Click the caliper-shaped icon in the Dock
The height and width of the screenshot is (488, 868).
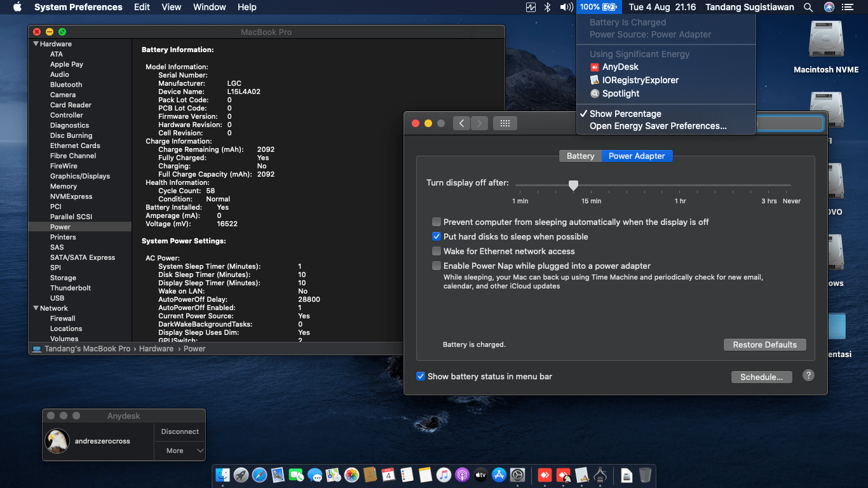click(x=600, y=475)
